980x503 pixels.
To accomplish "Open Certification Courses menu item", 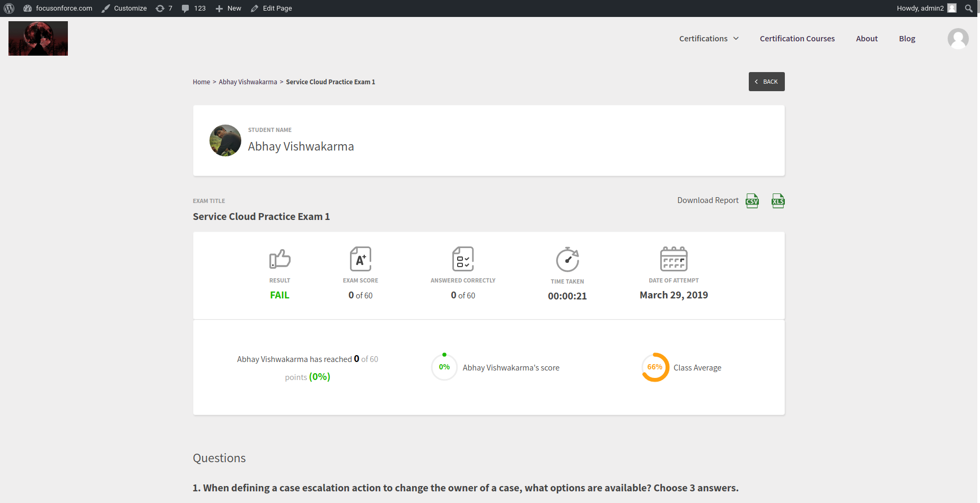I will (x=797, y=39).
